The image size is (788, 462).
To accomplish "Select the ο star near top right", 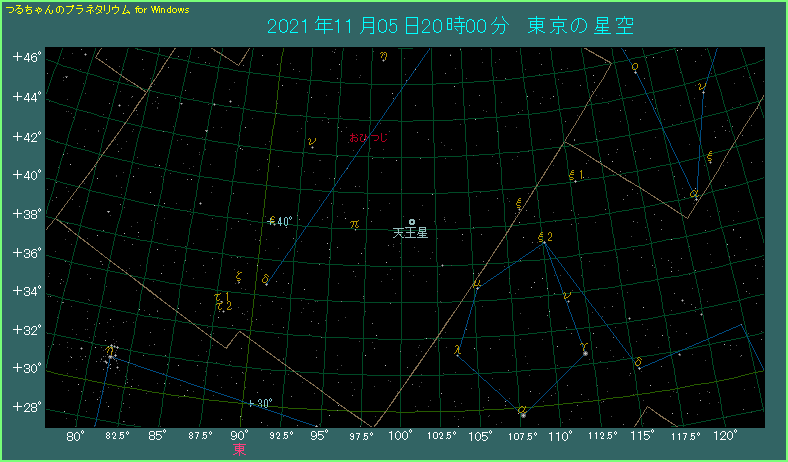I will coord(634,67).
